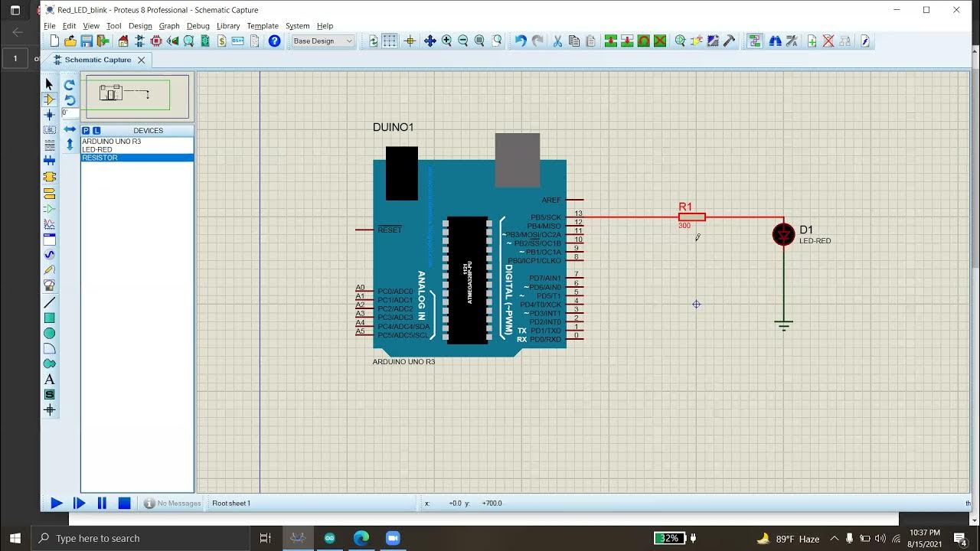Open Pick Devices with the P button

[x=86, y=131]
